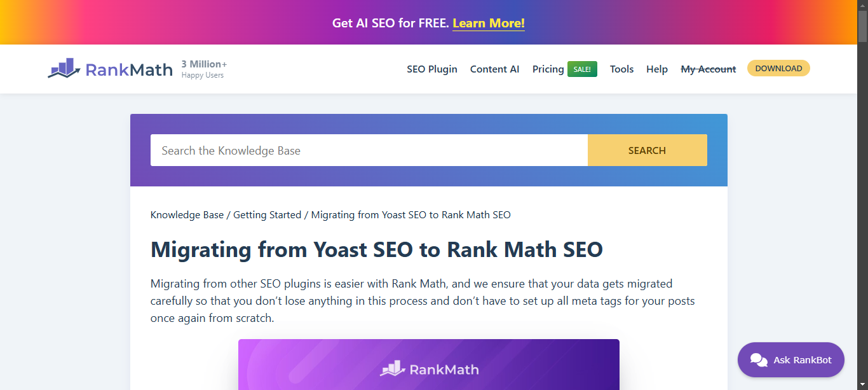This screenshot has height=390, width=868.
Task: Open the Getting Started breadcrumb link
Action: (267, 215)
